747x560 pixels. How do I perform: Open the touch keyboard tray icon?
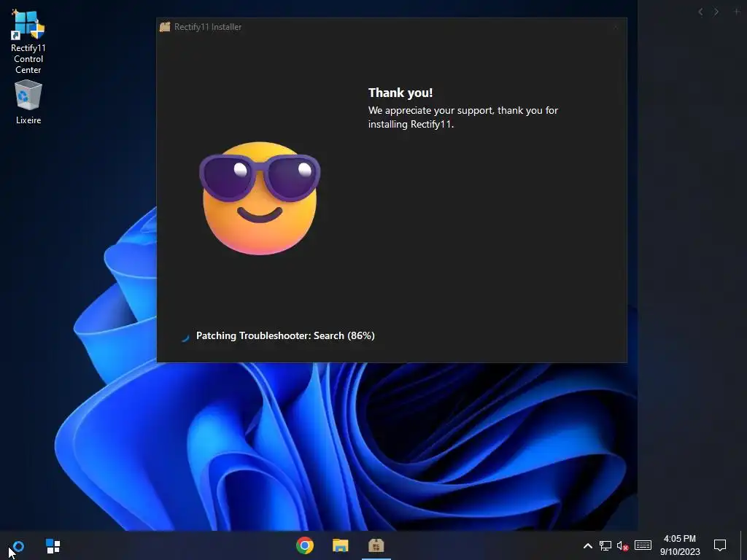coord(643,545)
